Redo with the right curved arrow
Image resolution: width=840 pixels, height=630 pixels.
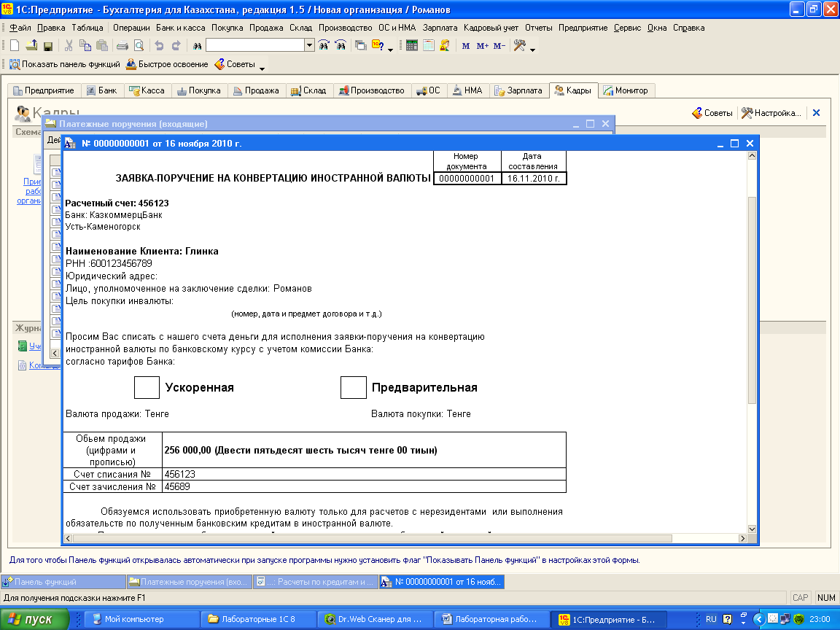click(x=176, y=46)
